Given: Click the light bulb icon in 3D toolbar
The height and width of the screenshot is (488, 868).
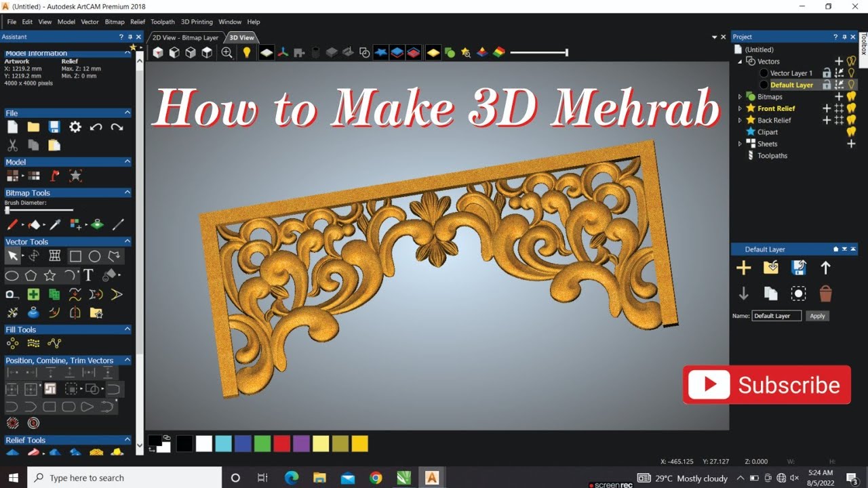Looking at the screenshot, I should (x=247, y=52).
